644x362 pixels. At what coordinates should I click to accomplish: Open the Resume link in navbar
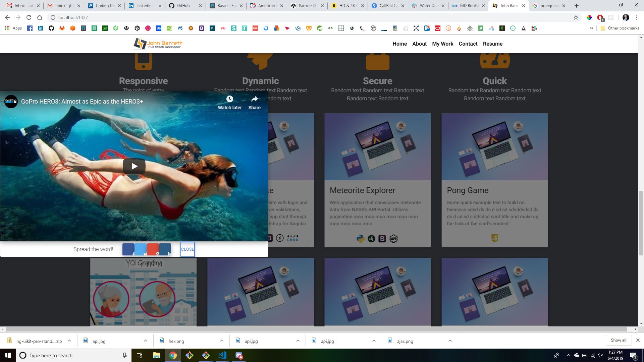pyautogui.click(x=493, y=44)
